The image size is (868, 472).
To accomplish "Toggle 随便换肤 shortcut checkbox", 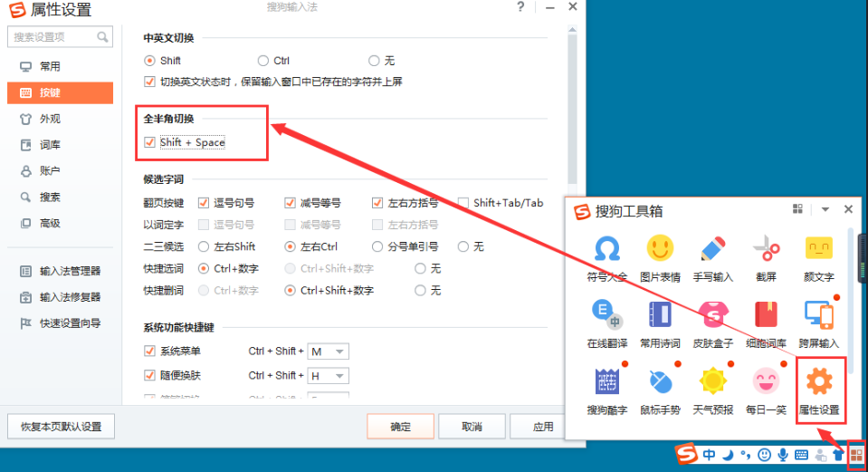I will 149,375.
